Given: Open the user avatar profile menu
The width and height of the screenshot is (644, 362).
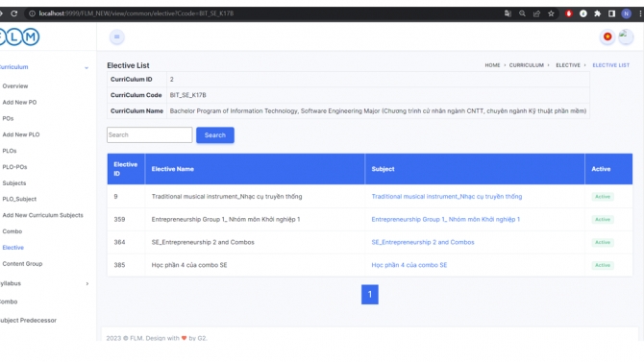Looking at the screenshot, I should 626,36.
